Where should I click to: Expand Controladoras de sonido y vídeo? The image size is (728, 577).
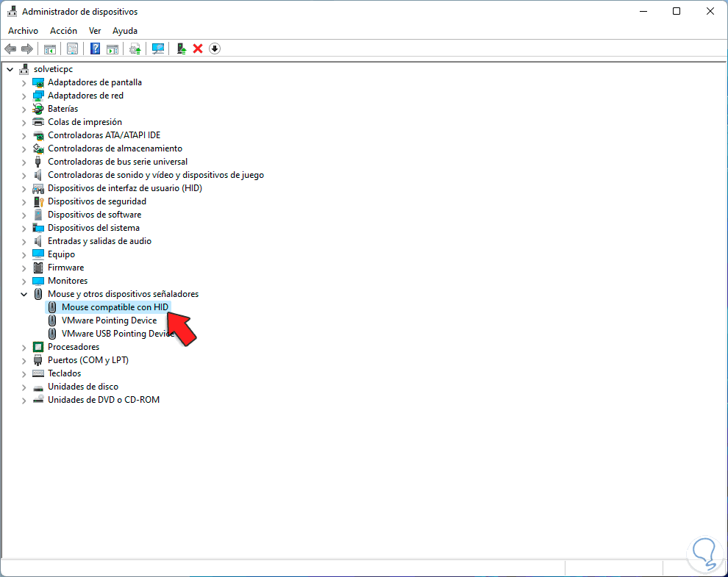pos(24,176)
